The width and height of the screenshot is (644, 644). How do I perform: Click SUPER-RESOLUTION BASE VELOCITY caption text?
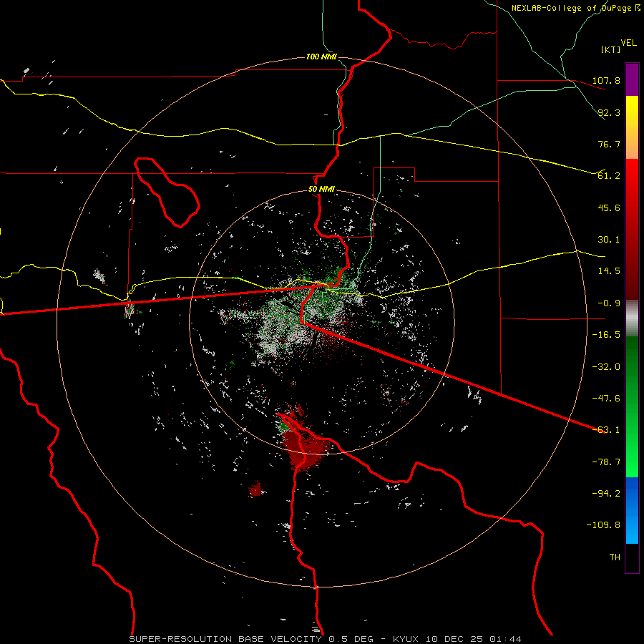[x=225, y=639]
